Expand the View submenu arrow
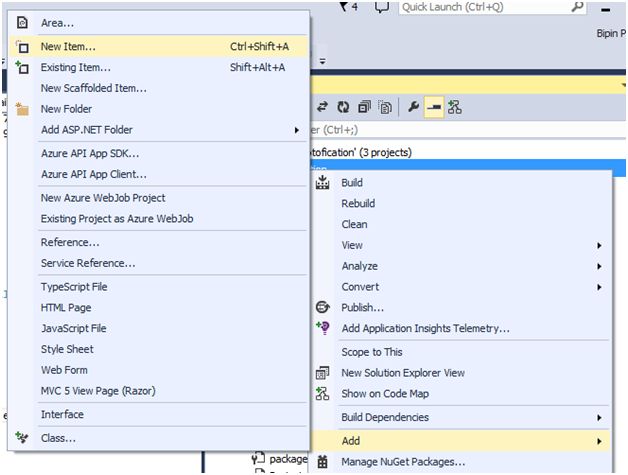This screenshot has height=475, width=628. 599,245
